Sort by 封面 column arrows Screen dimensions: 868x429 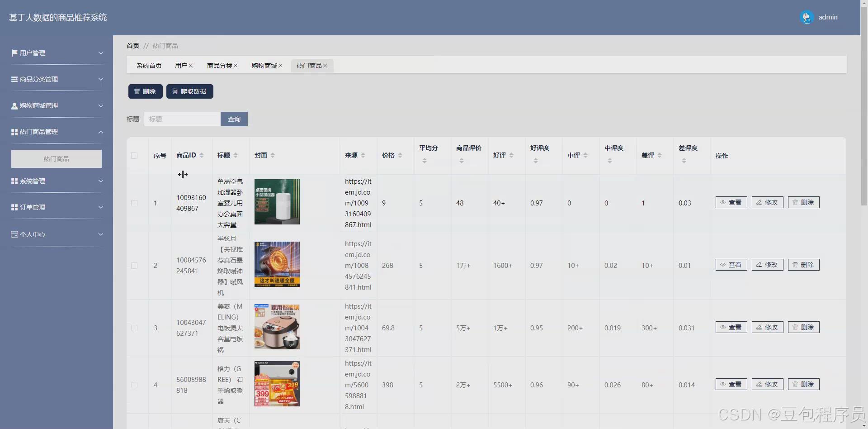(273, 155)
